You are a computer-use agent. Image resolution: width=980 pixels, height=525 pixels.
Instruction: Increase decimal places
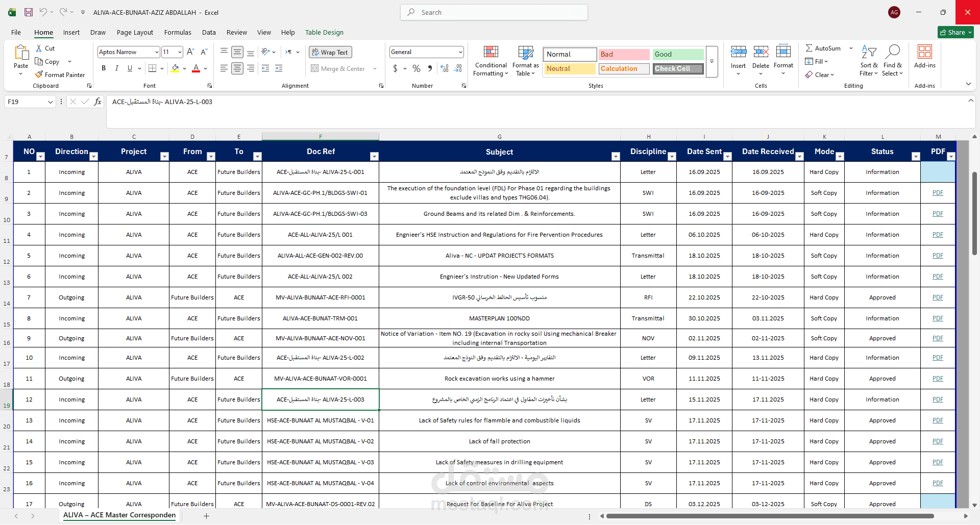click(445, 68)
